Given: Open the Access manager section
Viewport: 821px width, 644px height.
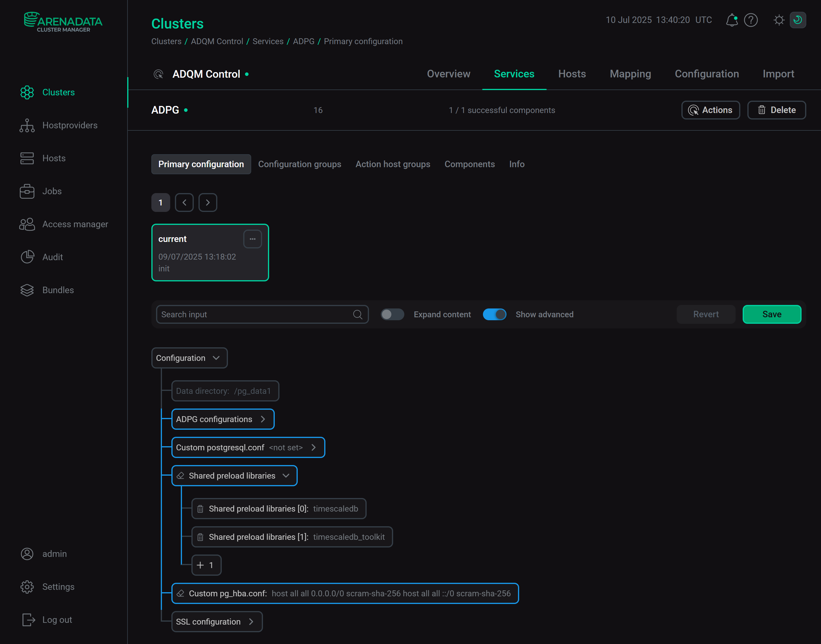Looking at the screenshot, I should coord(75,224).
